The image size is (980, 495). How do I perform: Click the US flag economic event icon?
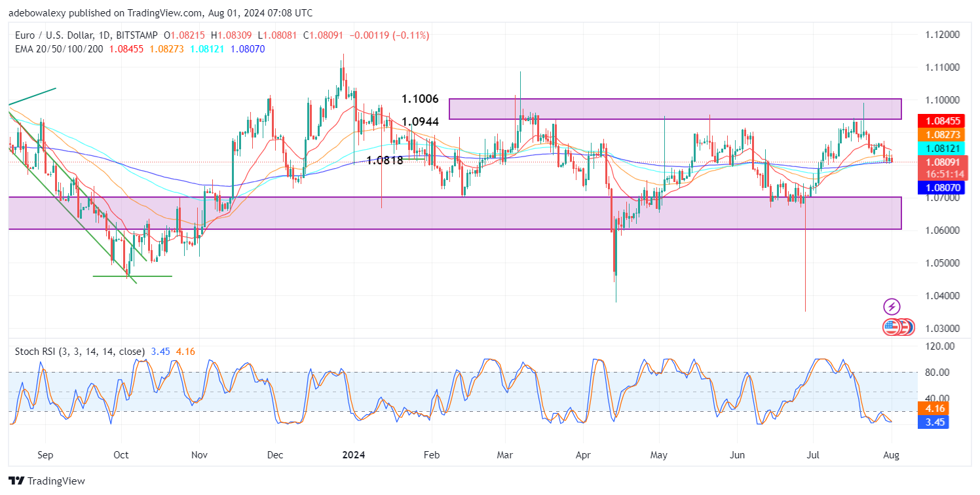(892, 327)
